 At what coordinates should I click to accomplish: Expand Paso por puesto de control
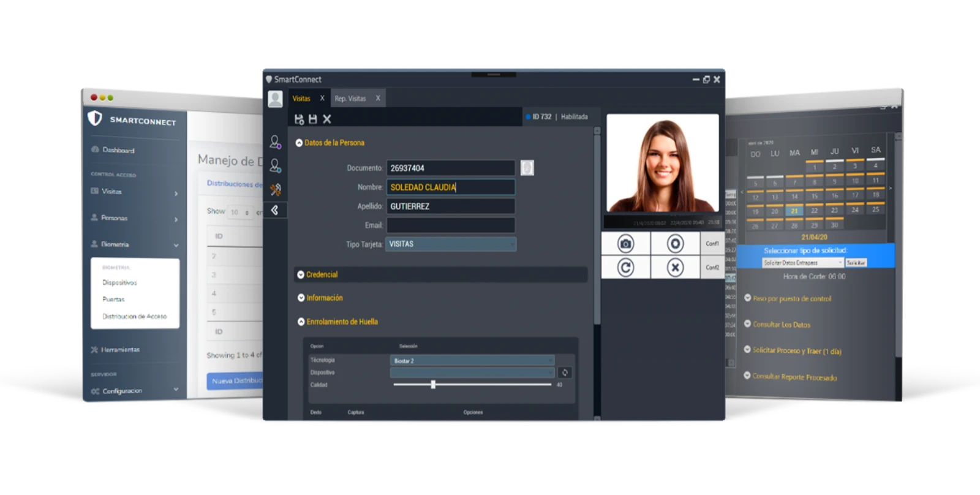(788, 298)
